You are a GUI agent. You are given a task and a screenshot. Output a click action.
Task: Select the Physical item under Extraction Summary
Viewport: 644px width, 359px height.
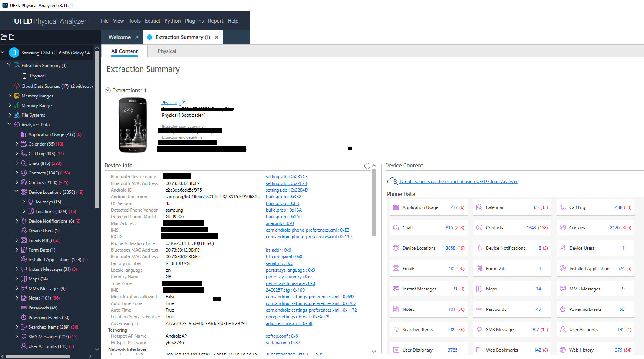38,76
